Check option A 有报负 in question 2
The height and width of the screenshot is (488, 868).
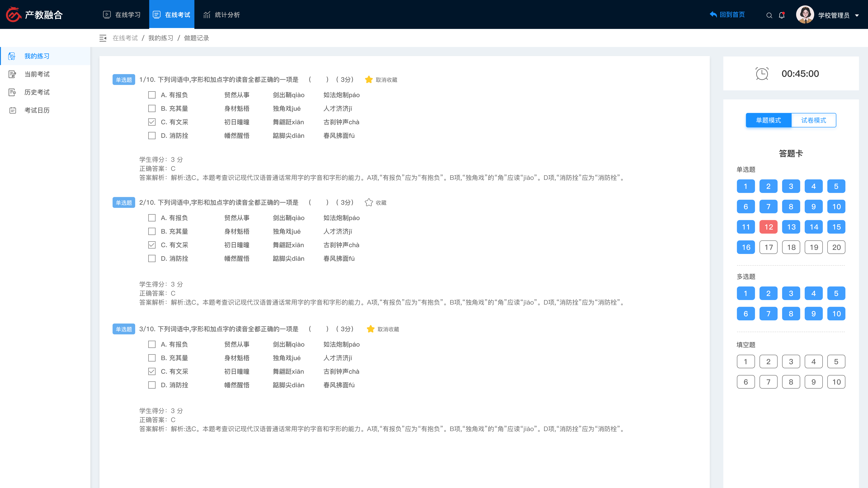(152, 218)
